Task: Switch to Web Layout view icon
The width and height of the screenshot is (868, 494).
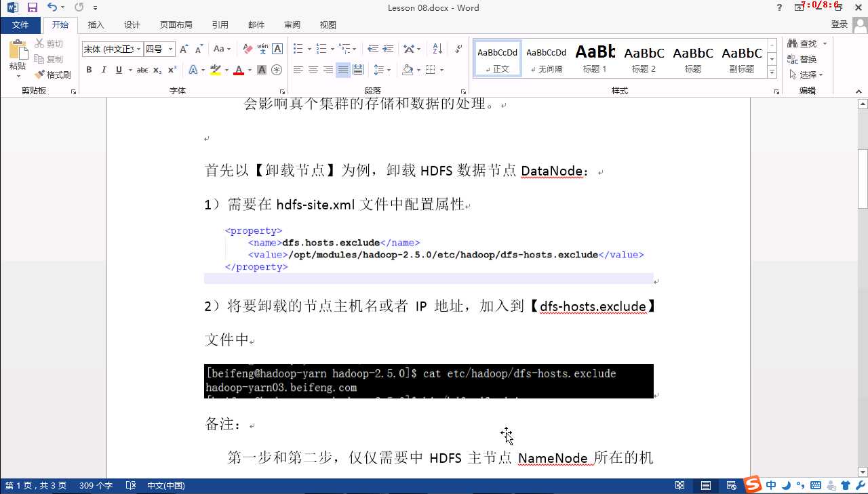Action: pyautogui.click(x=732, y=485)
